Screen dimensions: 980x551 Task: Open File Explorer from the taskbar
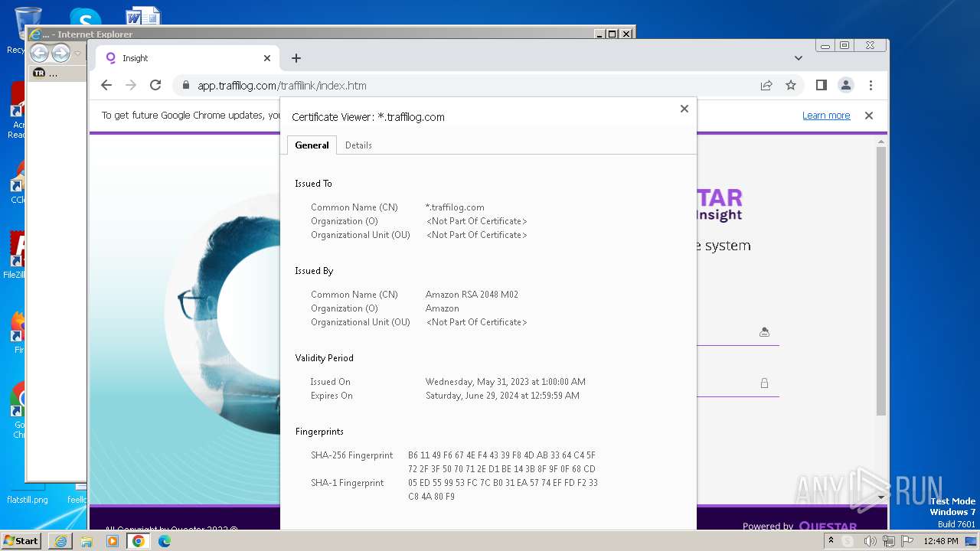pyautogui.click(x=87, y=541)
